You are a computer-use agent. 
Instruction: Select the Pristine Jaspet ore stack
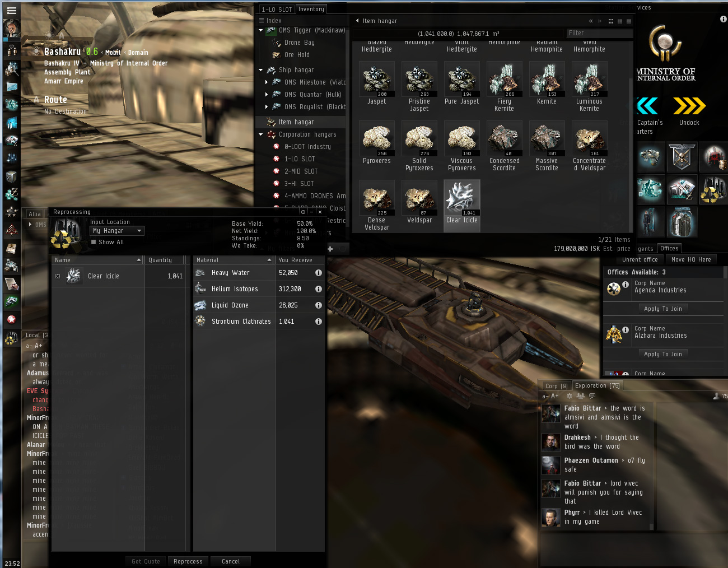[x=419, y=87]
